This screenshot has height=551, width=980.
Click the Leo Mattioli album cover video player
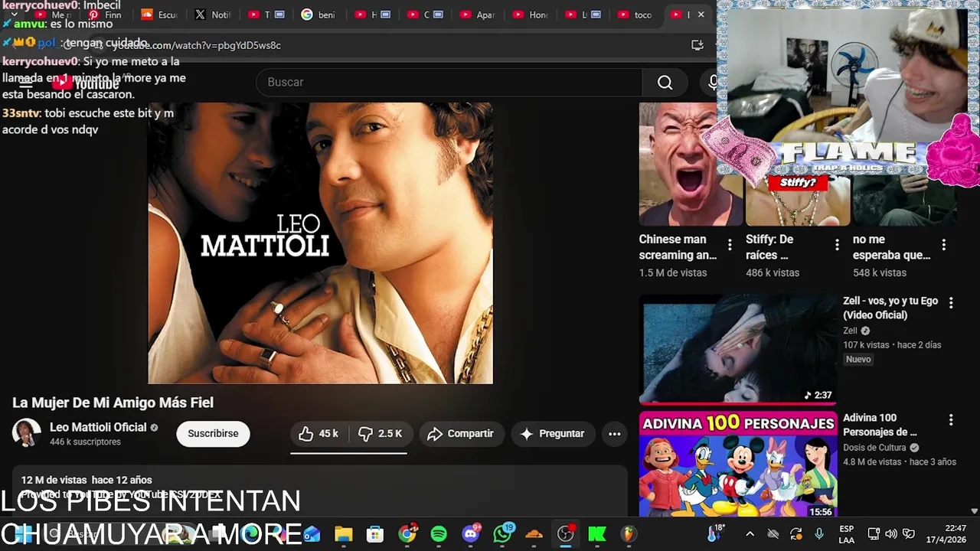click(320, 243)
